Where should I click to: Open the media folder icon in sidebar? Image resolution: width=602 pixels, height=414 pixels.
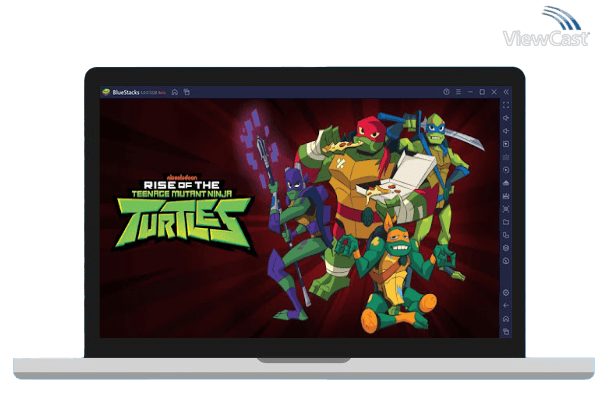coord(506,222)
